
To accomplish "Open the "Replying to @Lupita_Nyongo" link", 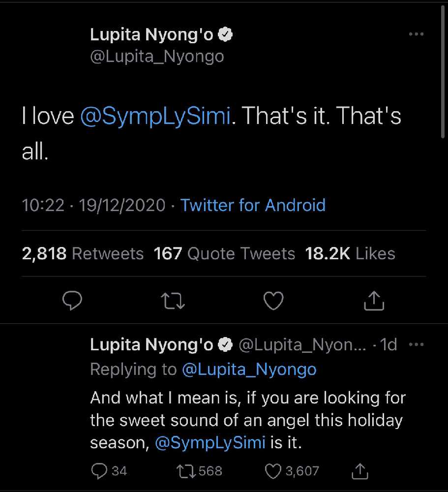I will 249,369.
